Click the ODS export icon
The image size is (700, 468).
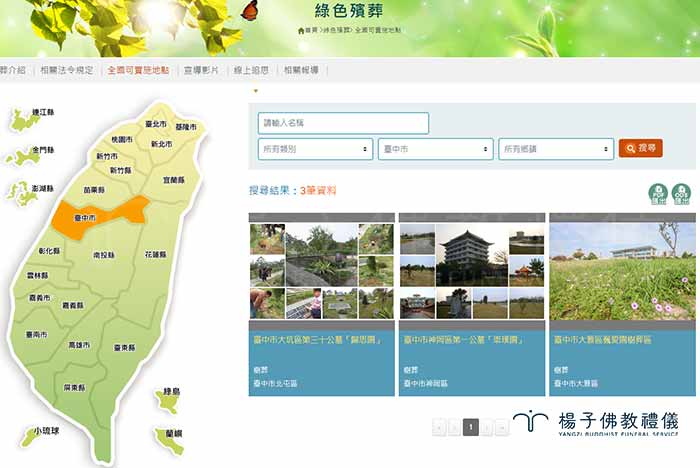681,194
